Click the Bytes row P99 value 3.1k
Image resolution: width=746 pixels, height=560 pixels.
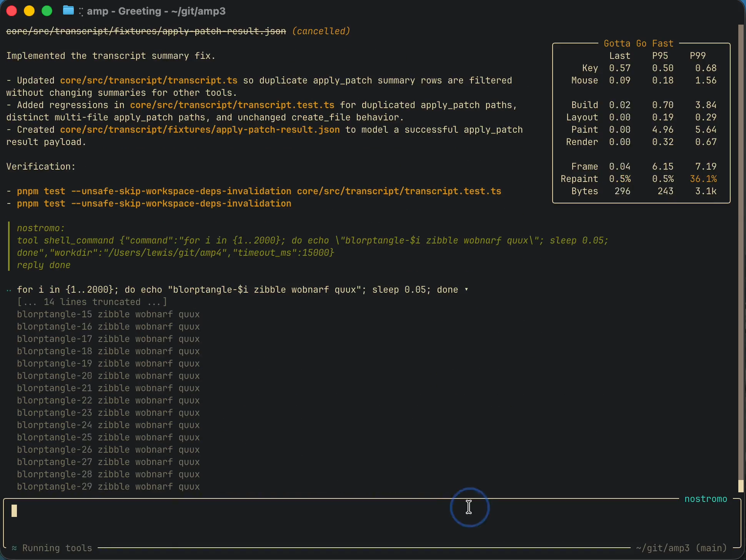click(706, 191)
